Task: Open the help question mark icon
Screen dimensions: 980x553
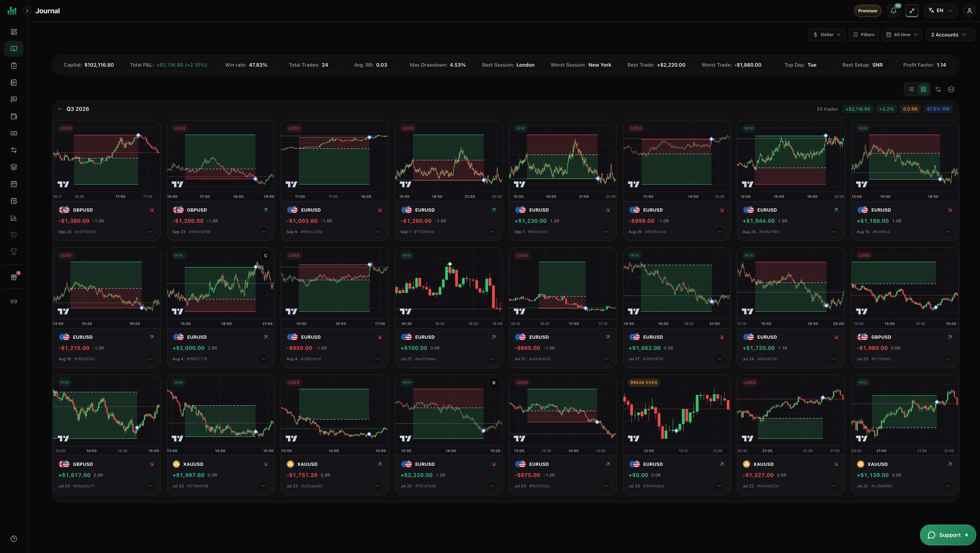Action: click(x=14, y=539)
